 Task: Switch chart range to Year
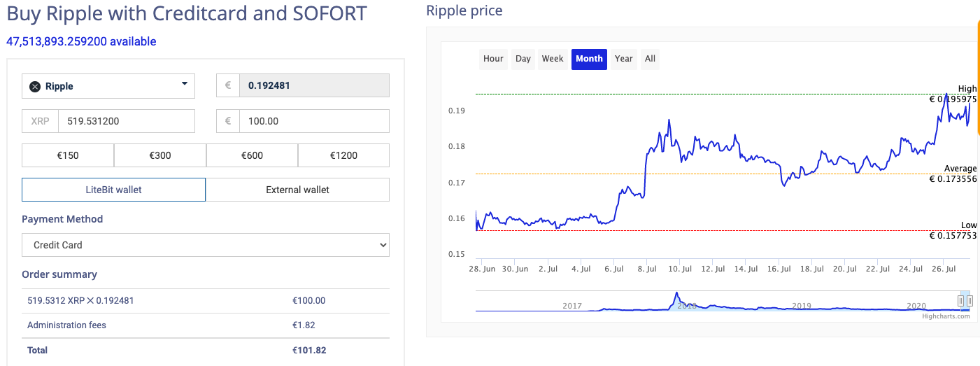[x=624, y=59]
